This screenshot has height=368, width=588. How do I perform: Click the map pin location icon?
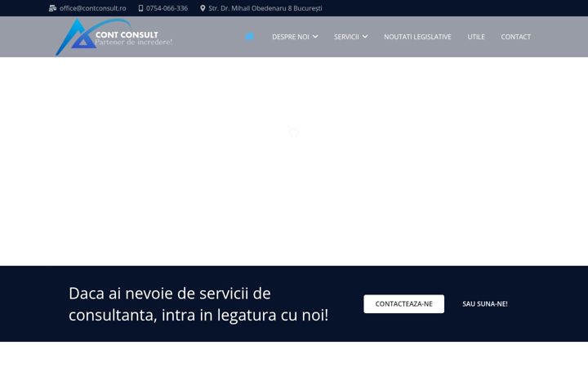point(203,8)
